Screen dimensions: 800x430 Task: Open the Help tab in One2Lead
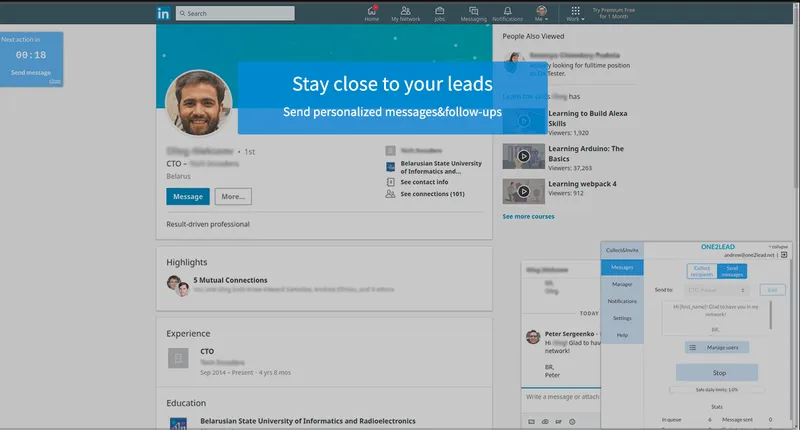coord(622,335)
